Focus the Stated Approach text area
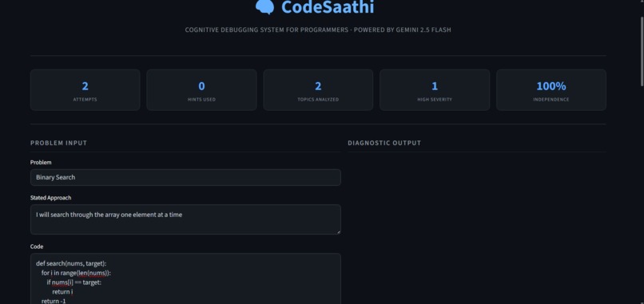644x304 pixels. (185, 219)
